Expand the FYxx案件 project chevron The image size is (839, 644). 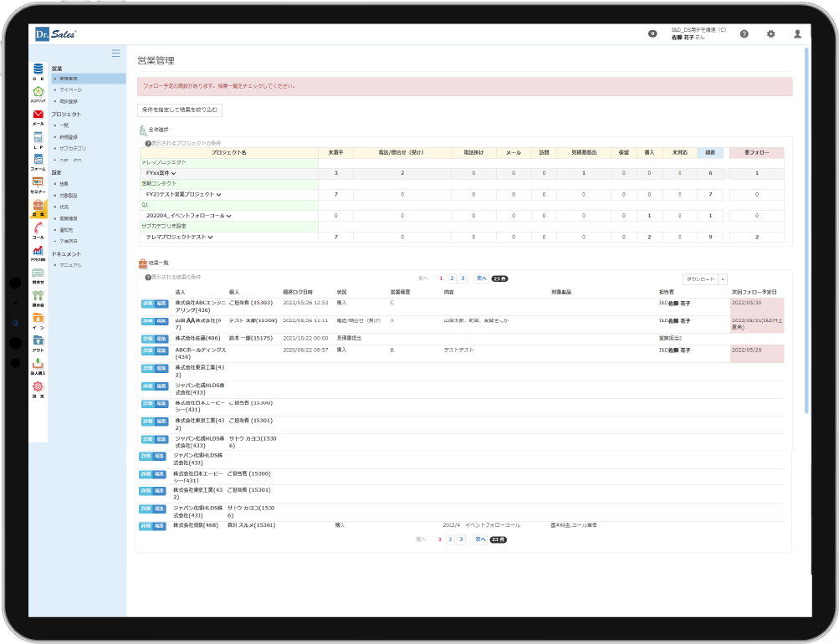click(x=174, y=173)
